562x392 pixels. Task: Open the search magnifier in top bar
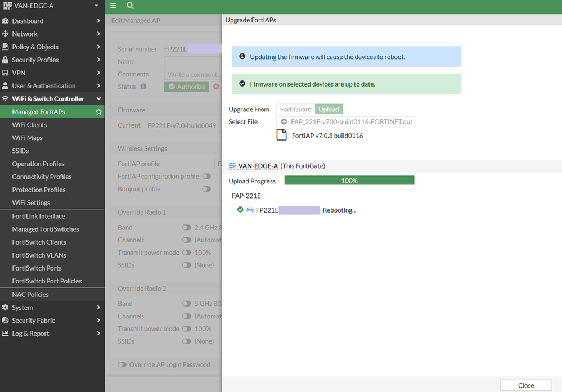pyautogui.click(x=130, y=6)
